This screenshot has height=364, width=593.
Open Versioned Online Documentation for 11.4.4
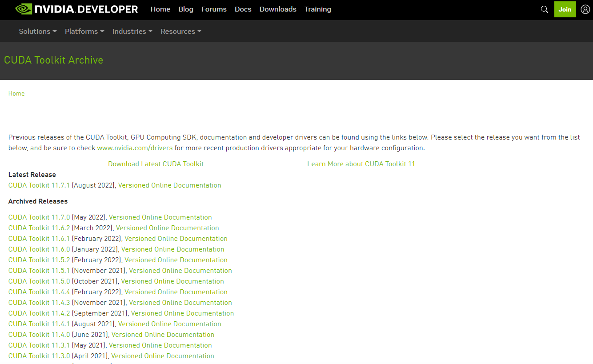176,292
